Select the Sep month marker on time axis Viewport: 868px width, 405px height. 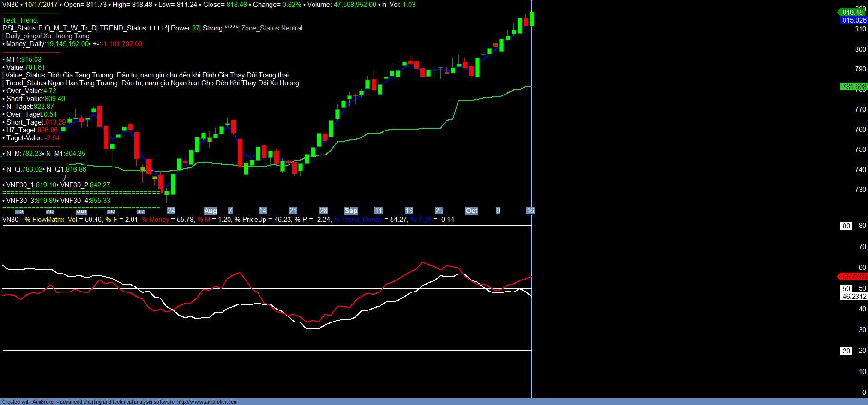pyautogui.click(x=351, y=211)
